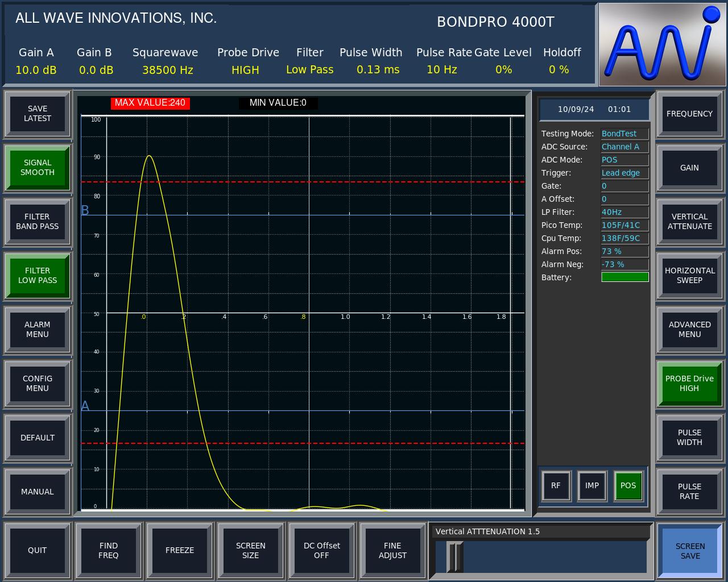Click the green Battery level bar
The height and width of the screenshot is (582, 728).
[625, 277]
